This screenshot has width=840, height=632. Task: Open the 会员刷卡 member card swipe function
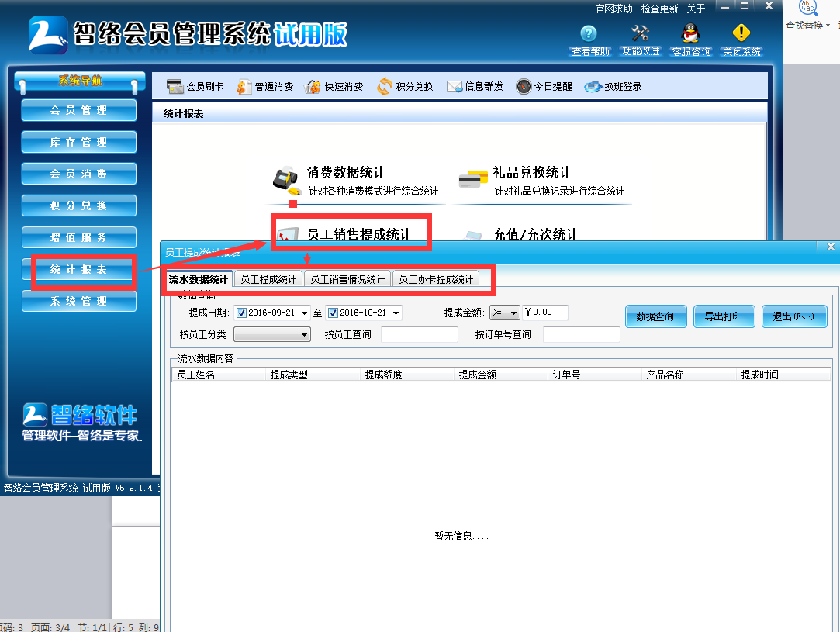[196, 86]
